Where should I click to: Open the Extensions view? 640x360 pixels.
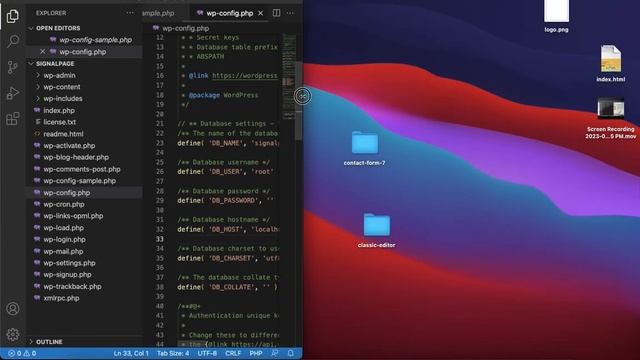click(x=13, y=119)
